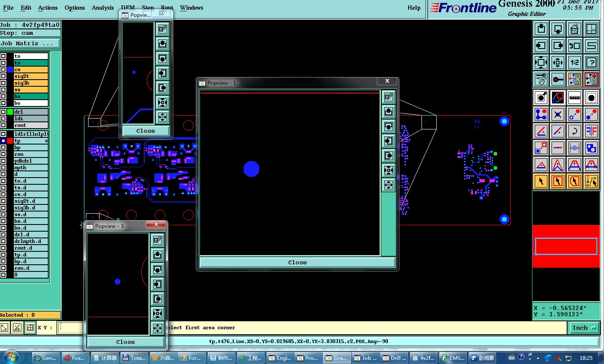Select the rotate arc tool icon
Image resolution: width=604 pixels, height=364 pixels.
(575, 131)
